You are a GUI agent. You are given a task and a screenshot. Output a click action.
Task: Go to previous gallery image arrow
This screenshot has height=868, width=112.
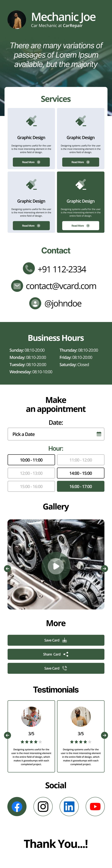7,568
